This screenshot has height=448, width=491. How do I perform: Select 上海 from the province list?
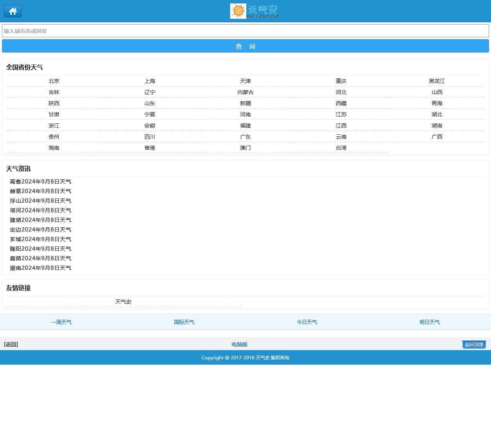150,81
